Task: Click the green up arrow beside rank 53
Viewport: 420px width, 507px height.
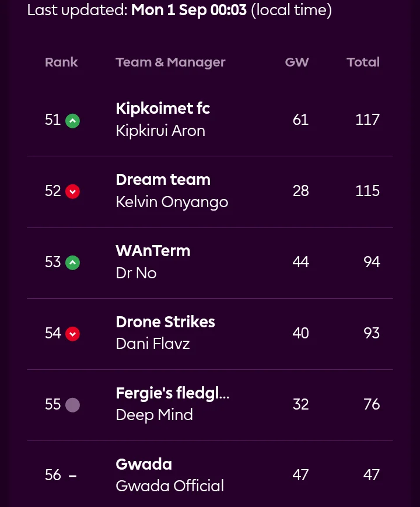Action: pyautogui.click(x=72, y=263)
